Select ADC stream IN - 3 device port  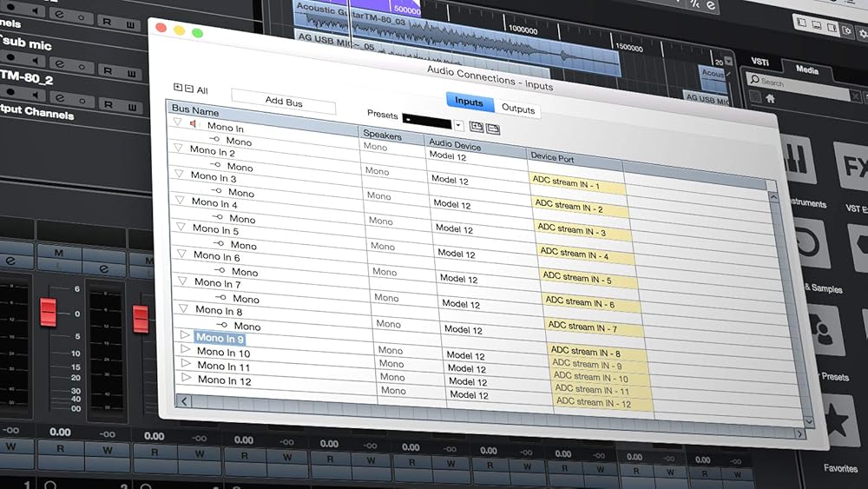click(x=571, y=230)
